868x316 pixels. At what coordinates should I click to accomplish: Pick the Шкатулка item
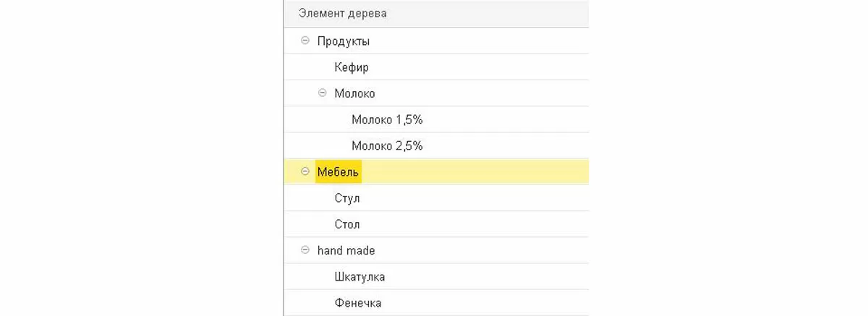coord(359,277)
